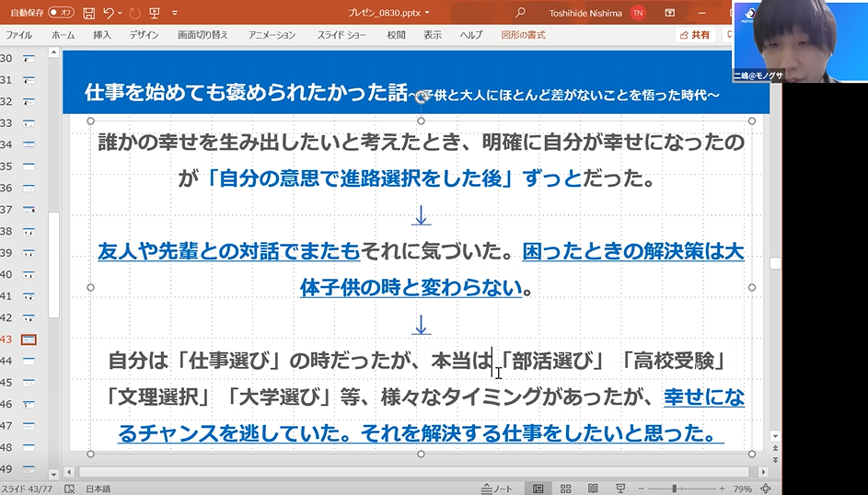Click the スライド 43/77 slide counter
This screenshot has height=495, width=868.
pyautogui.click(x=26, y=489)
